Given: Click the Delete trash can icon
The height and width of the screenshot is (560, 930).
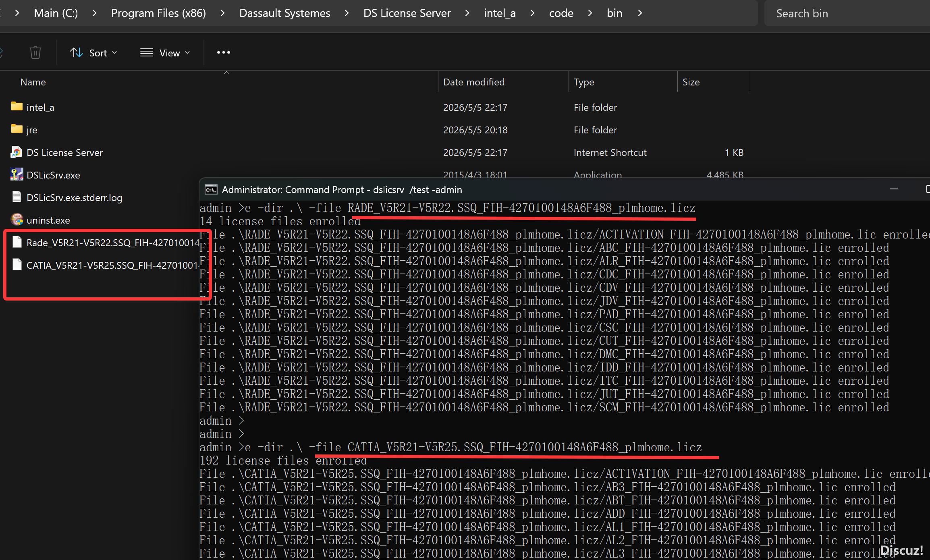Looking at the screenshot, I should pyautogui.click(x=35, y=52).
